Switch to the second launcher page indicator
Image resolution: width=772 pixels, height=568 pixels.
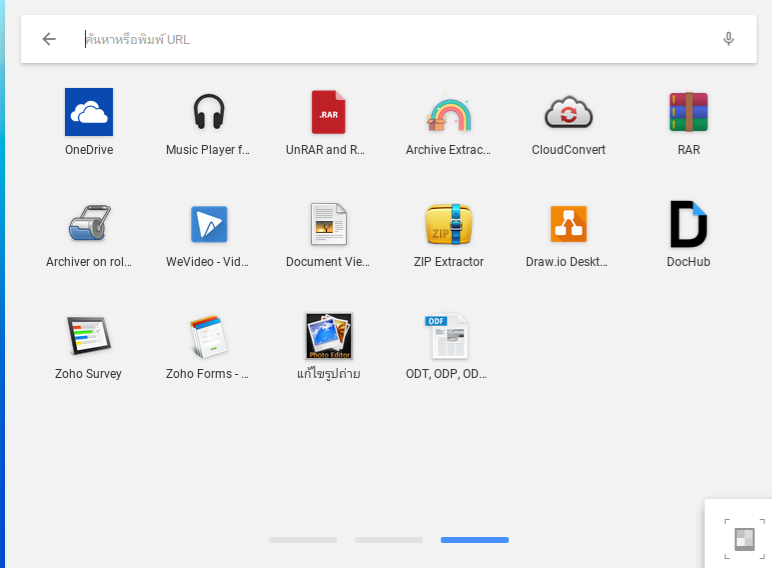pos(389,540)
